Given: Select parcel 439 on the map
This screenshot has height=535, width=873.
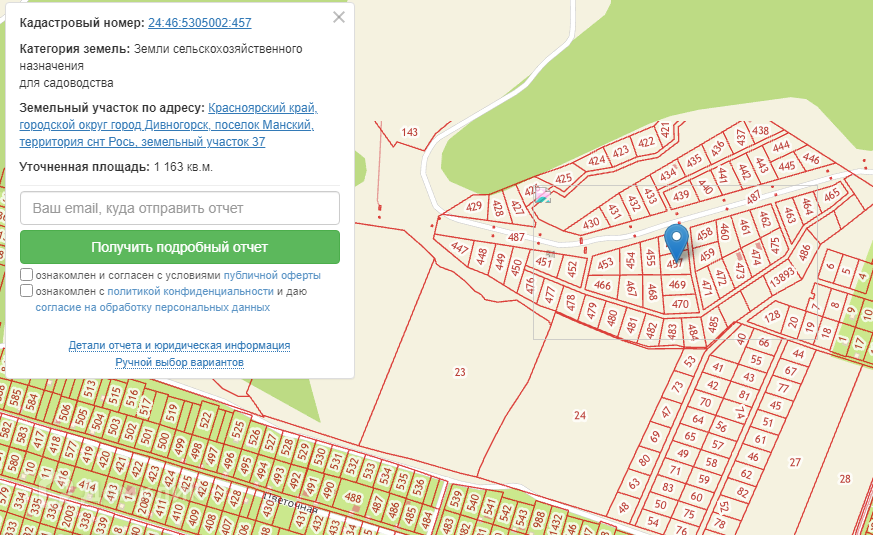Looking at the screenshot, I should [681, 196].
